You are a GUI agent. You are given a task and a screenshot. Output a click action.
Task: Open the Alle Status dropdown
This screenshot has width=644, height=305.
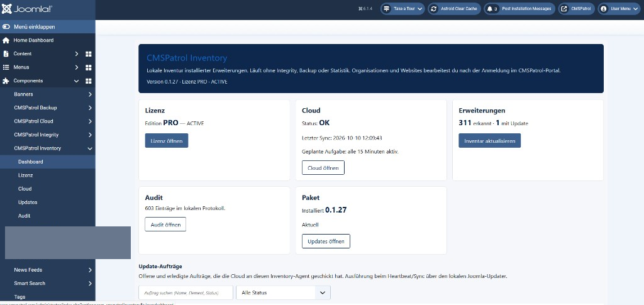click(283, 292)
